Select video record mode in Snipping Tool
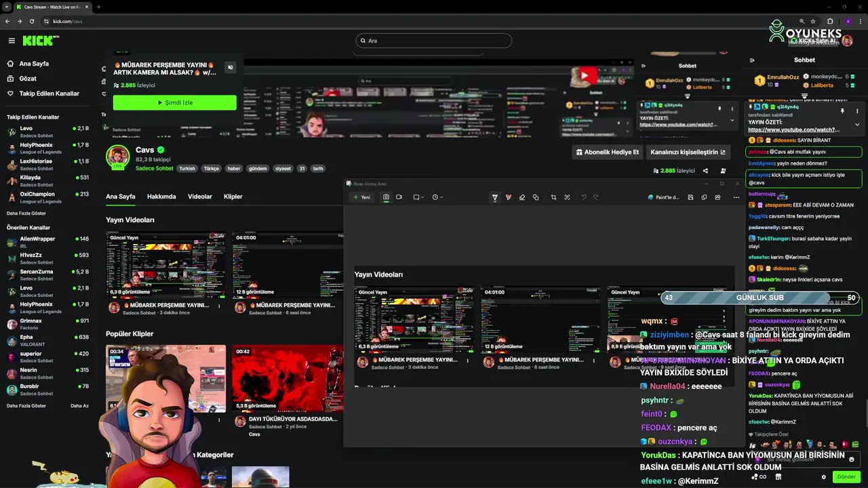 click(x=399, y=197)
